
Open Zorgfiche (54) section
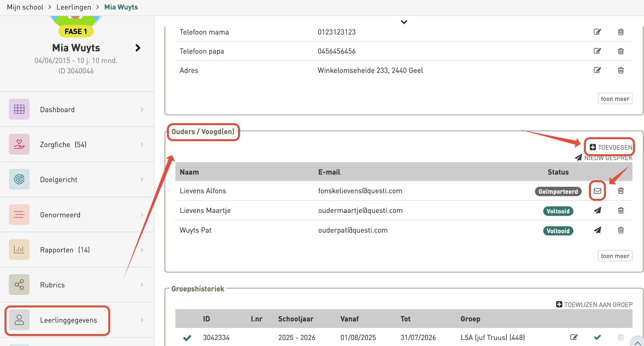[77, 144]
